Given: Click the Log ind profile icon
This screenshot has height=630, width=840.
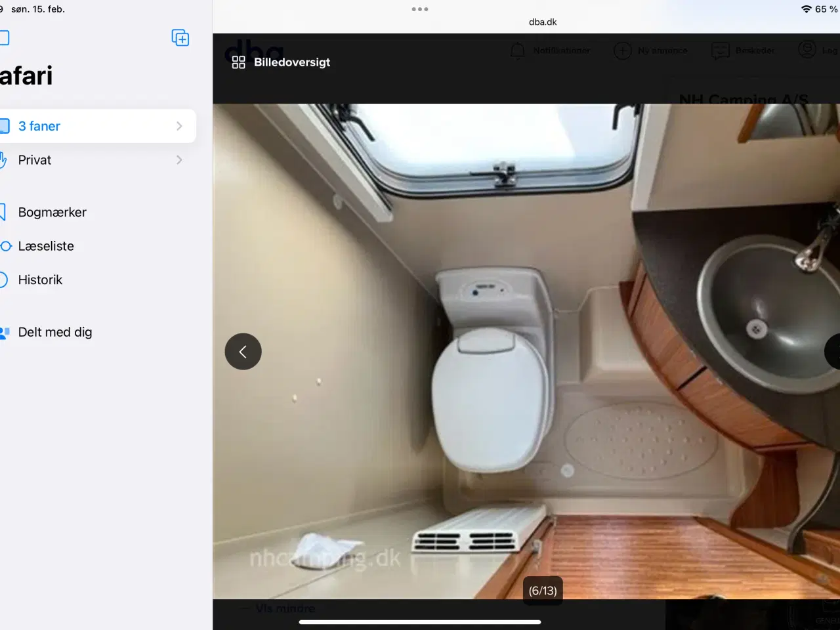Looking at the screenshot, I should coord(807,50).
